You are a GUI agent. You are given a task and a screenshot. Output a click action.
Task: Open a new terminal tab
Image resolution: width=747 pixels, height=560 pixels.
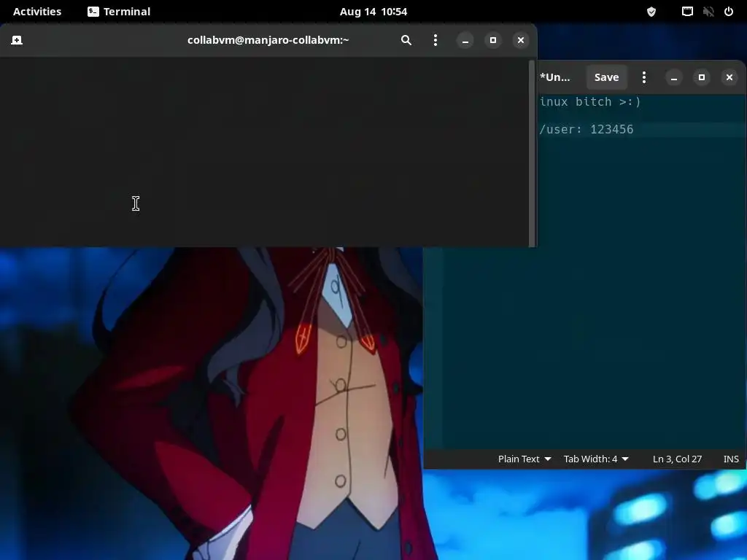[17, 40]
